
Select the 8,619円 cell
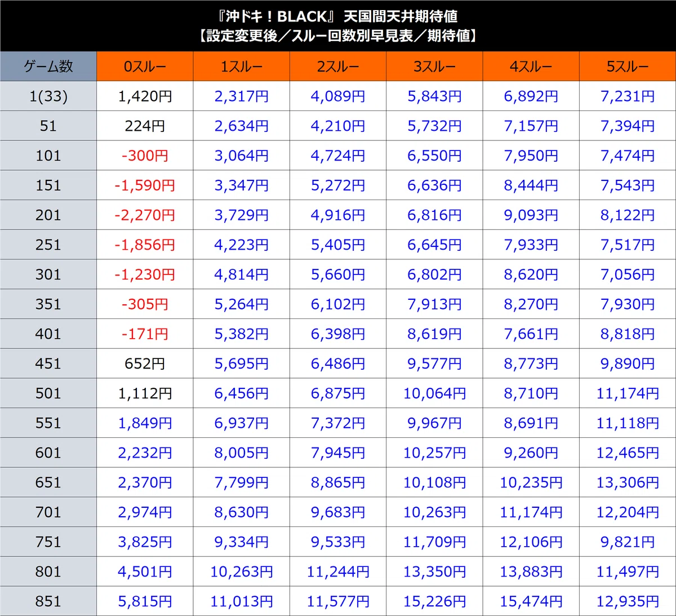tap(434, 334)
